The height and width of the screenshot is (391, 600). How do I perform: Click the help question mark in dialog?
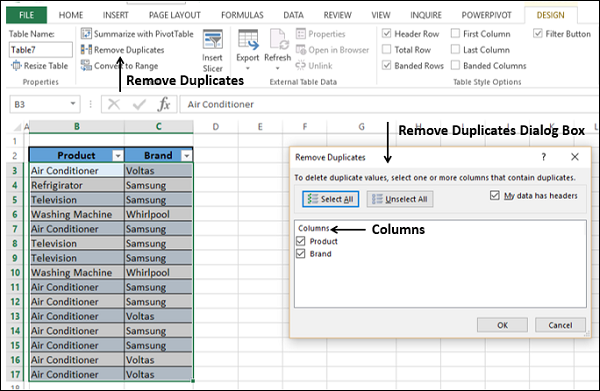(543, 157)
